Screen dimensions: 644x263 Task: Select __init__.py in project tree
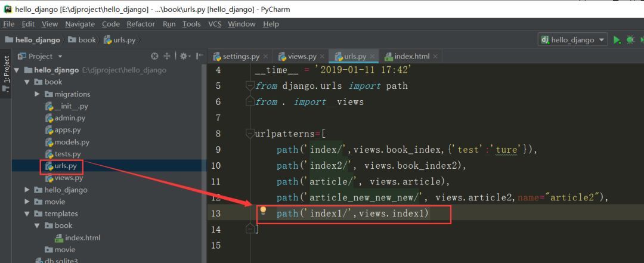tap(67, 106)
